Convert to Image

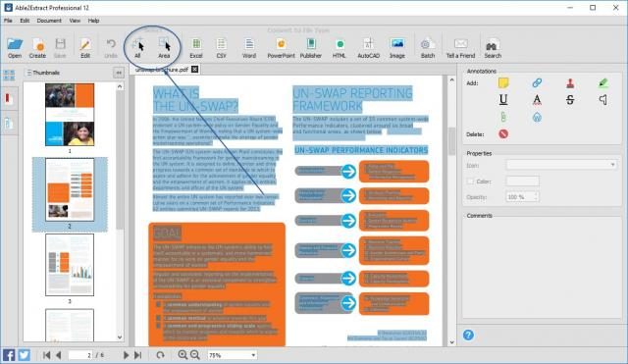point(396,48)
